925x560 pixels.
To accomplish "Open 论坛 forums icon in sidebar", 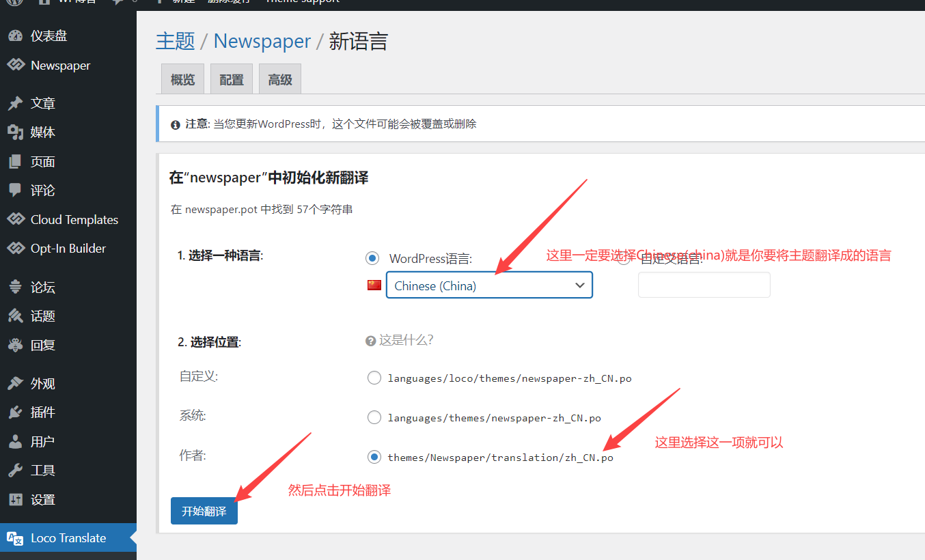I will (15, 288).
